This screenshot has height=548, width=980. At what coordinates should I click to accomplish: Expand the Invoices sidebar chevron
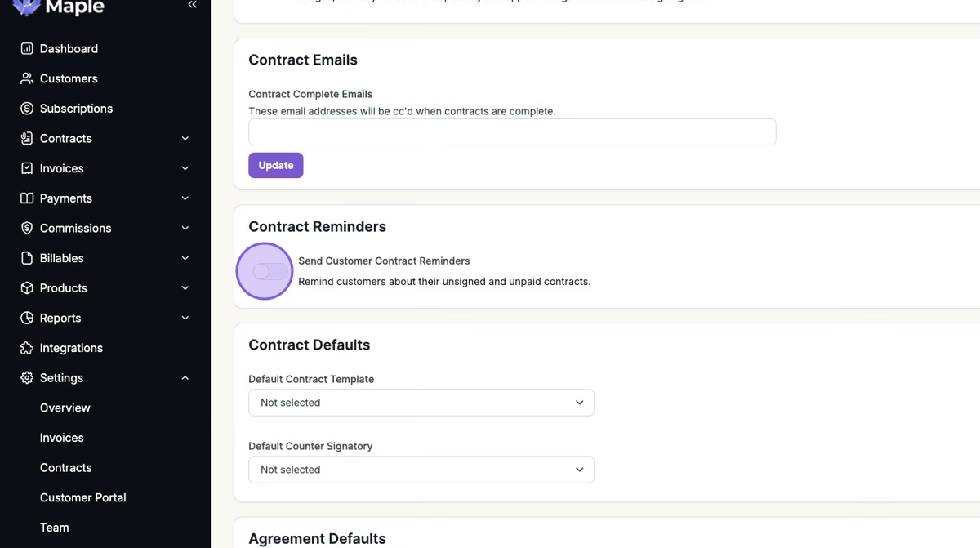click(185, 169)
